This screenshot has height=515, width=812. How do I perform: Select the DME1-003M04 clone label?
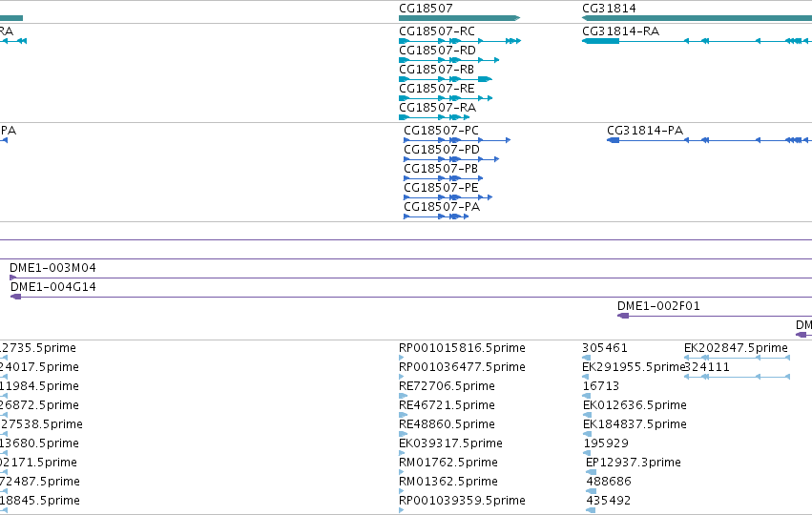coord(52,268)
